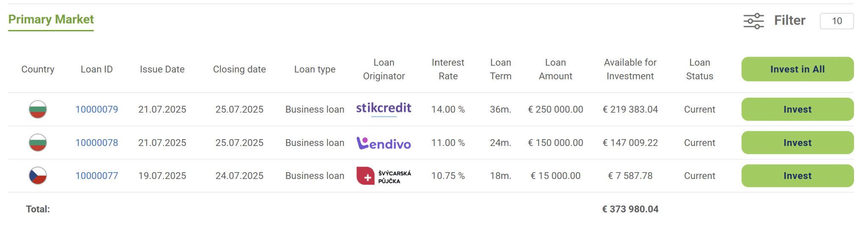The height and width of the screenshot is (228, 868).
Task: Open loan ID 10000079 link
Action: pos(97,110)
